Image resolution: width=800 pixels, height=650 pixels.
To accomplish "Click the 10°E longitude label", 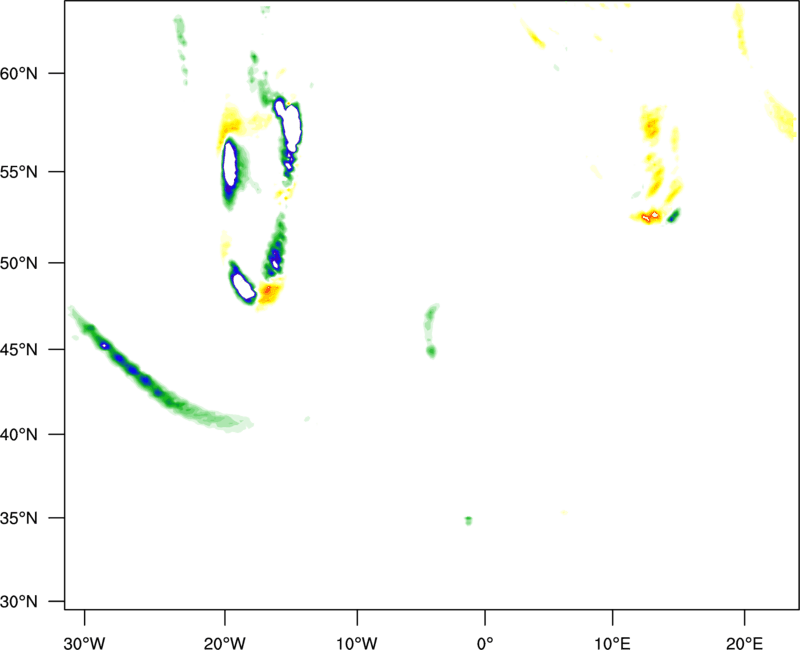I will (612, 643).
